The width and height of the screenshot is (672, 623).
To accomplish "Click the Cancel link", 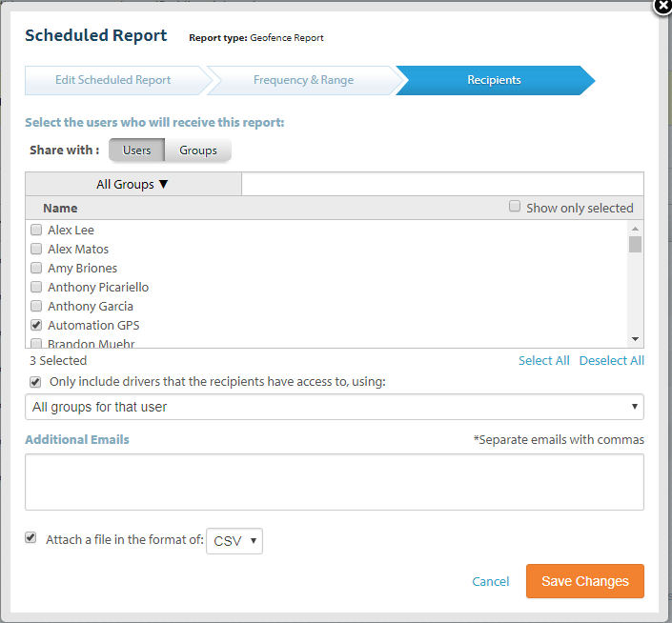I will click(491, 581).
